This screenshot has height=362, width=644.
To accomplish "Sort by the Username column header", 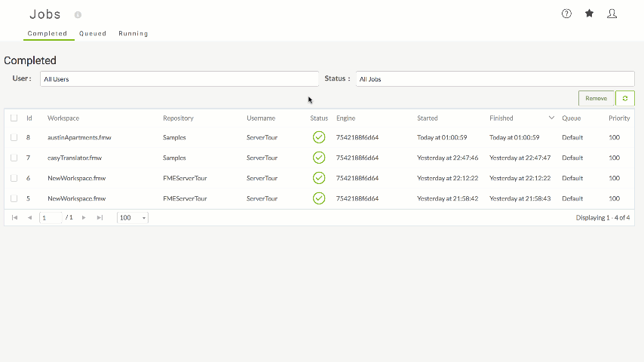I will [x=261, y=118].
